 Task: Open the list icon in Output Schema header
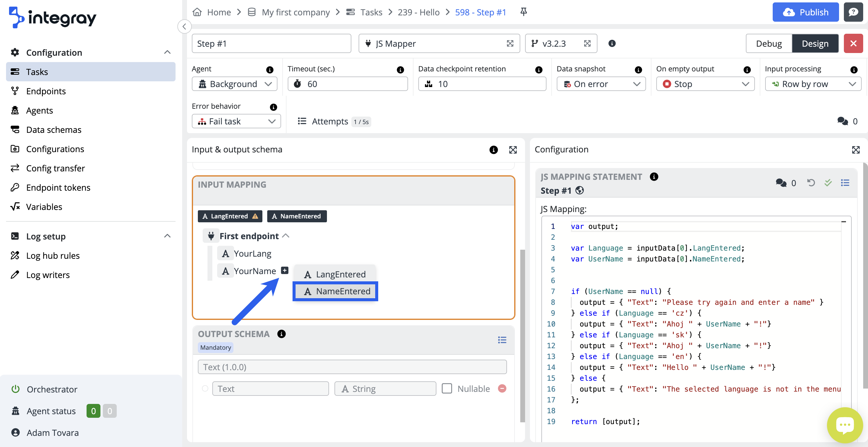502,340
